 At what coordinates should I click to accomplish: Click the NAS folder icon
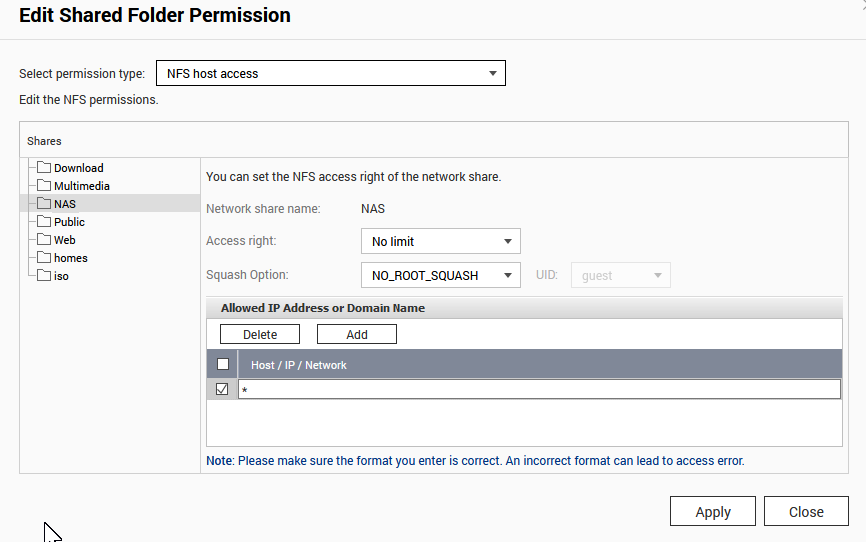click(44, 204)
